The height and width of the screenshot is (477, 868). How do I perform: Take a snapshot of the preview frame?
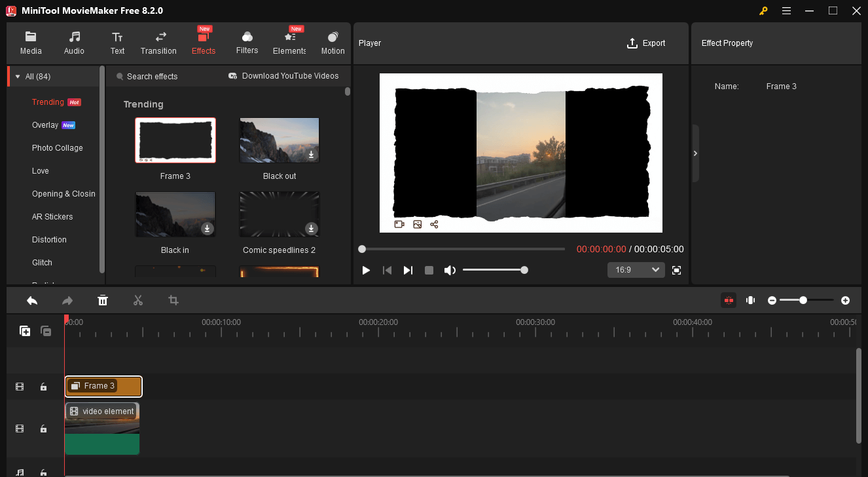417,225
